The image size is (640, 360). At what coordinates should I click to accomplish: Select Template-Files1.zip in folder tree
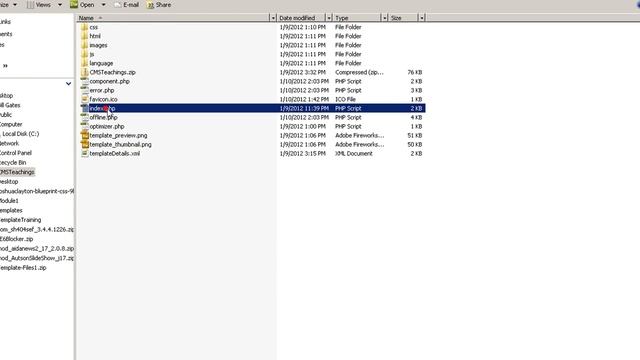pyautogui.click(x=23, y=268)
